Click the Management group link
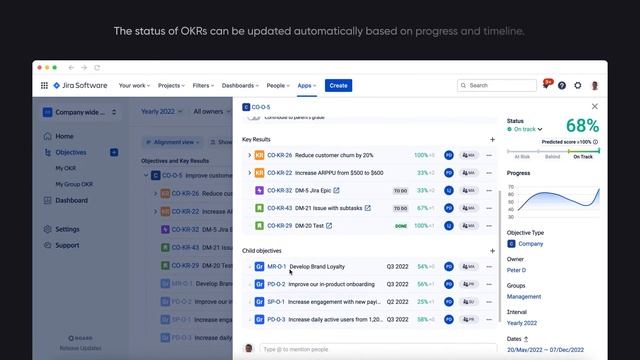640x360 pixels. point(524,297)
